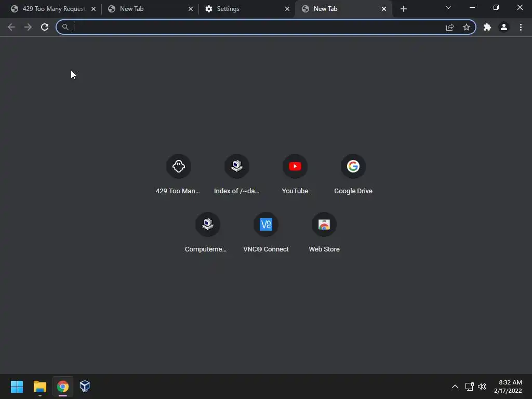Click the Chrome taskbar icon
This screenshot has width=532, height=399.
(63, 387)
